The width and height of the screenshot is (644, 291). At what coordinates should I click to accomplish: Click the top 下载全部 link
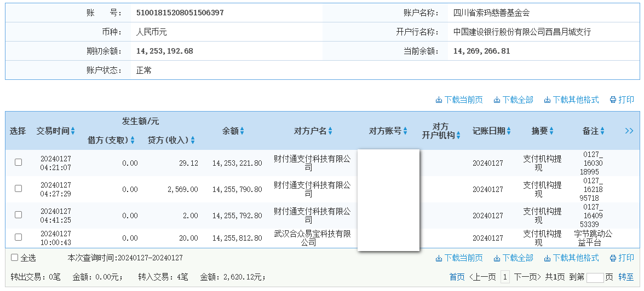tap(514, 100)
